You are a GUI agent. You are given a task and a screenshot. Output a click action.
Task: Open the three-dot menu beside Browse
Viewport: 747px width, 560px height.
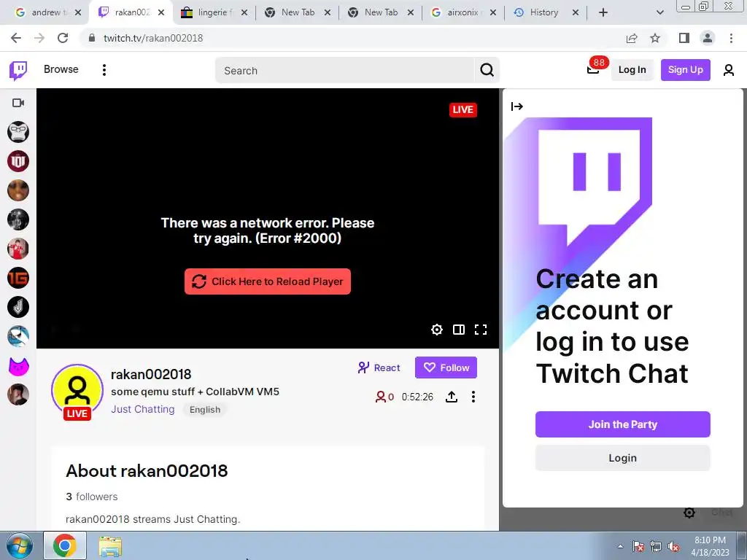(104, 70)
